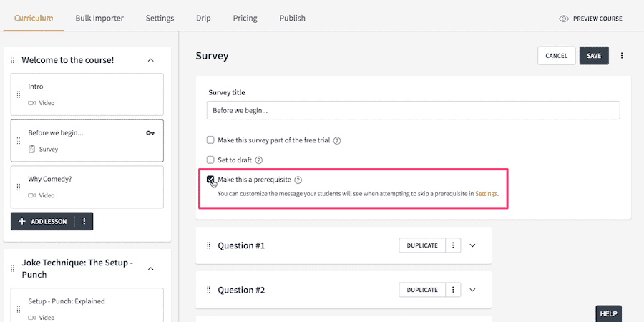Open the three-dot menu for Question #1

(x=453, y=245)
